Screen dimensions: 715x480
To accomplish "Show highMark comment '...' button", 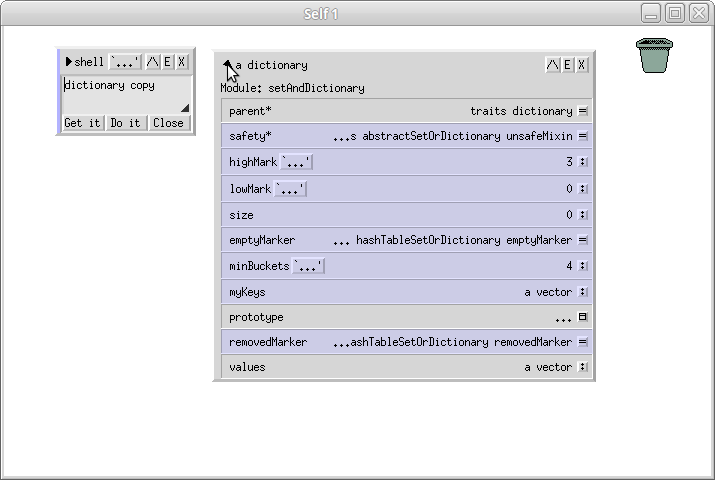I will tap(296, 162).
